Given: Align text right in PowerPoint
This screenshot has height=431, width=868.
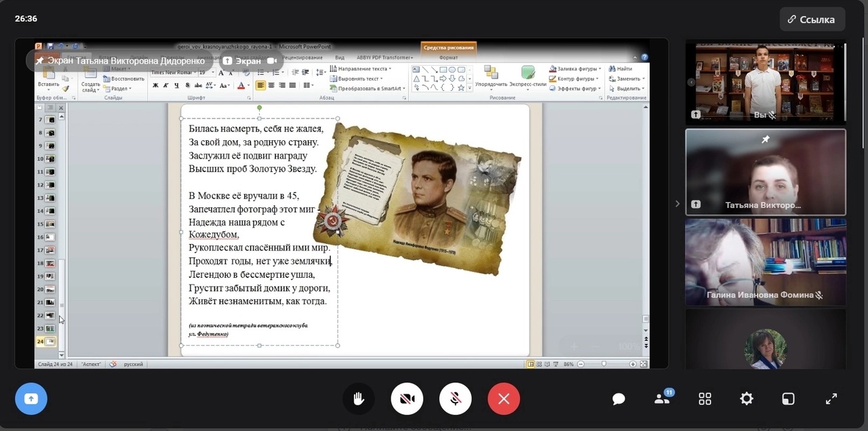Looking at the screenshot, I should point(282,85).
